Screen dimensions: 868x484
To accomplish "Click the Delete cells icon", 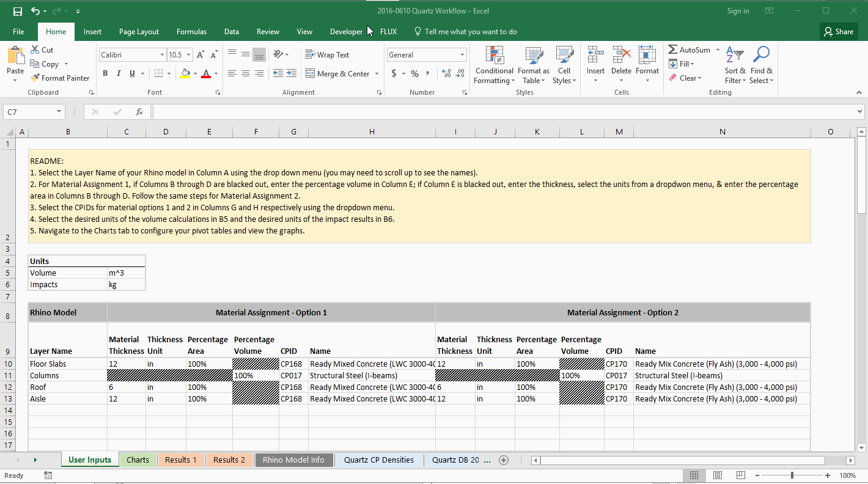I will [621, 55].
